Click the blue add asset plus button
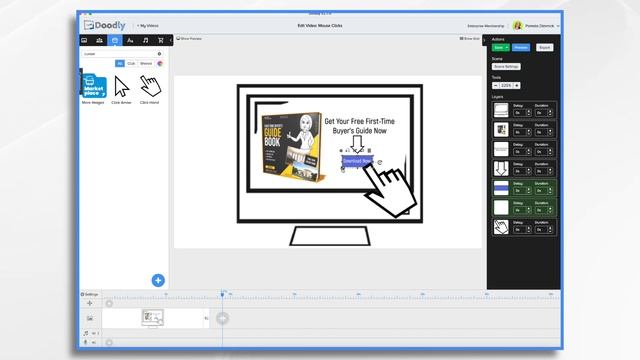This screenshot has width=640, height=360. pos(158,280)
